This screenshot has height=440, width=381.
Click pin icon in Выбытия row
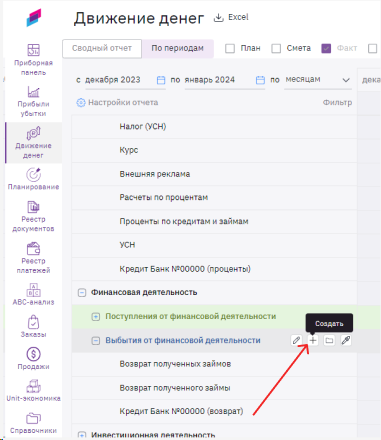[346, 340]
